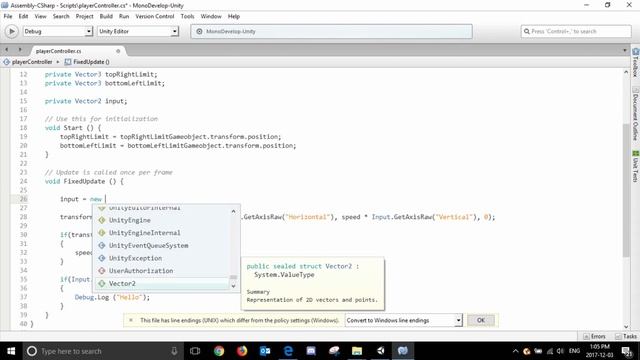Click the Run play button in toolbar
The height and width of the screenshot is (360, 640).
[x=11, y=31]
